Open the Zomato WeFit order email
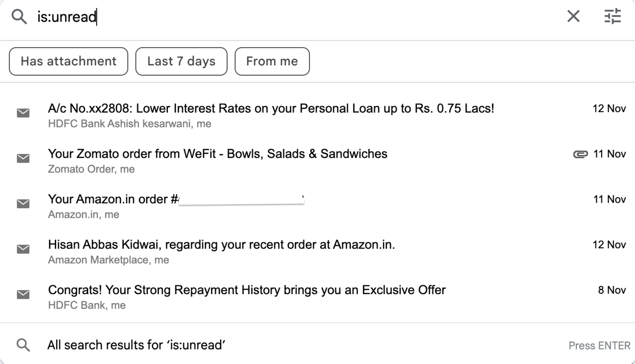Viewport: 635px width, 364px height. coord(217,154)
